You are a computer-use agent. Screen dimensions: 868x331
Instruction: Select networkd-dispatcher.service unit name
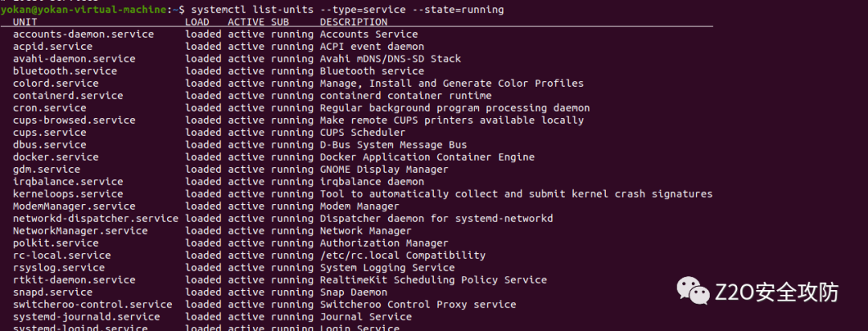[96, 219]
